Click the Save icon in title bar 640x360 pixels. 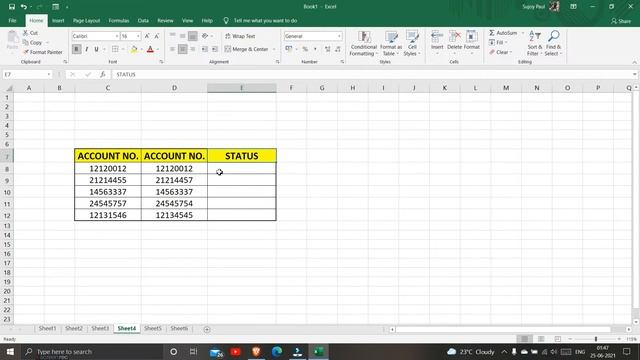(11, 7)
